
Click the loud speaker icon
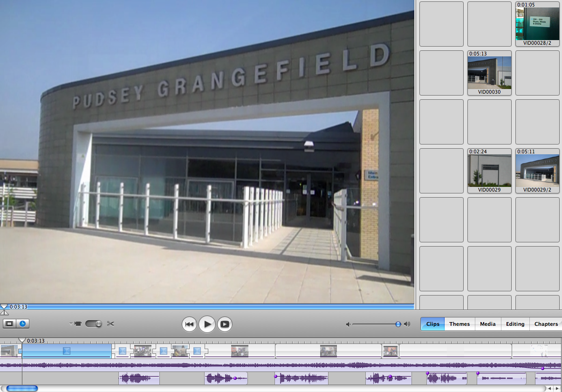click(x=407, y=324)
